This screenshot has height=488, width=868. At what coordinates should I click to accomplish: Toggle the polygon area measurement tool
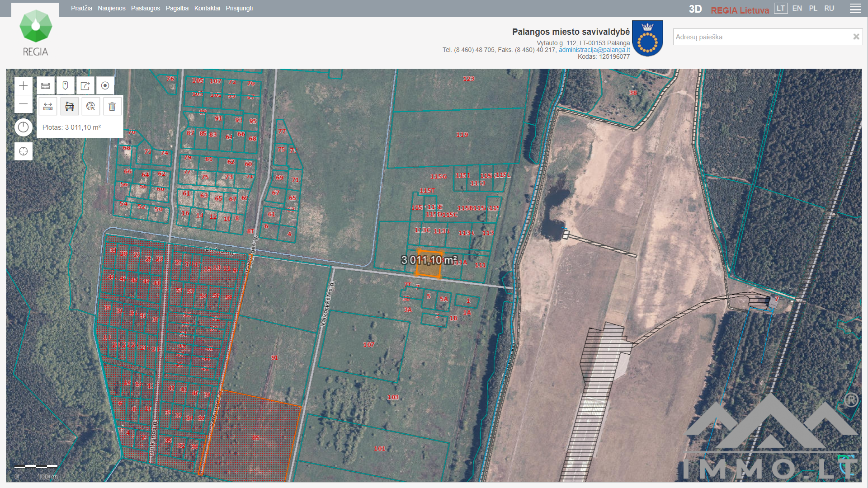pyautogui.click(x=70, y=107)
